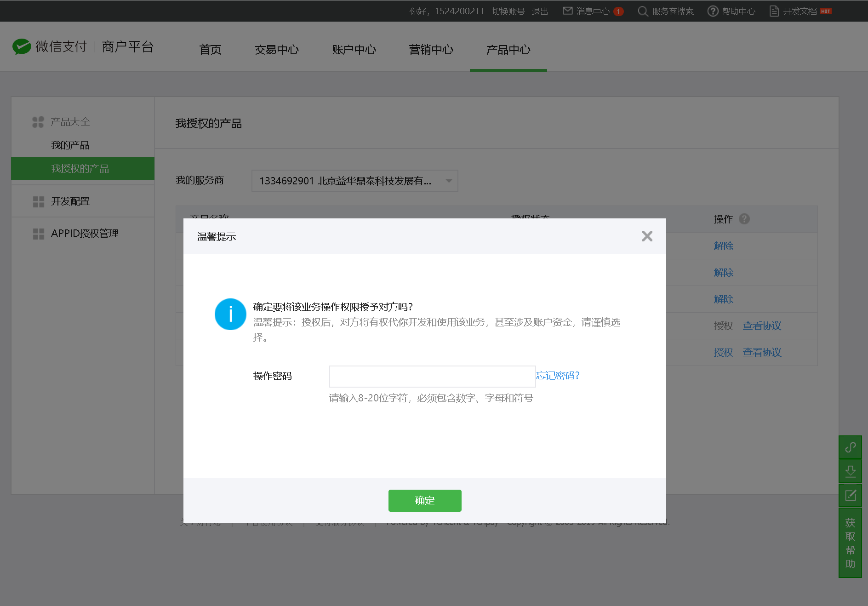Click 切换账号 in the top bar

pos(508,11)
